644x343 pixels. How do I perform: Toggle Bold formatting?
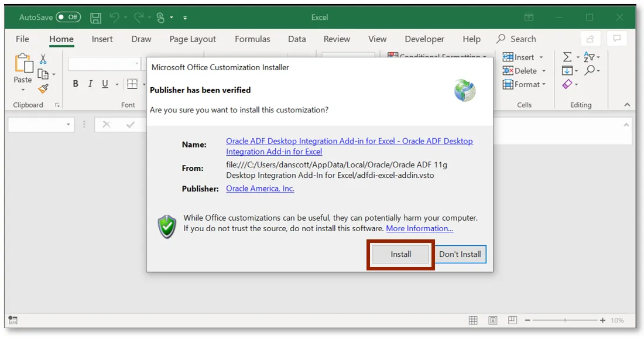(76, 84)
